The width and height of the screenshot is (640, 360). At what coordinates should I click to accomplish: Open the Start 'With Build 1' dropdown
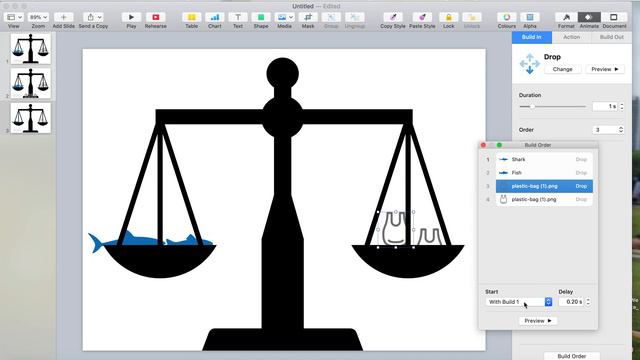pos(519,302)
